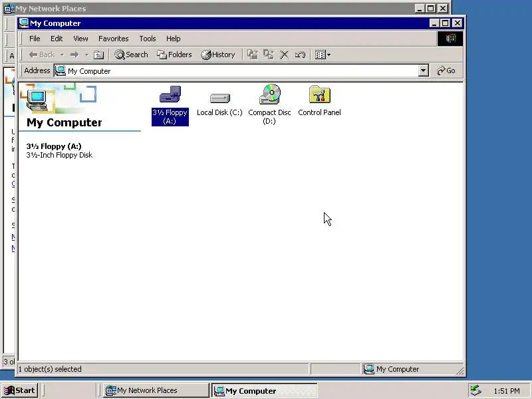
Task: Click the My Computer title bar icon
Action: tap(24, 23)
